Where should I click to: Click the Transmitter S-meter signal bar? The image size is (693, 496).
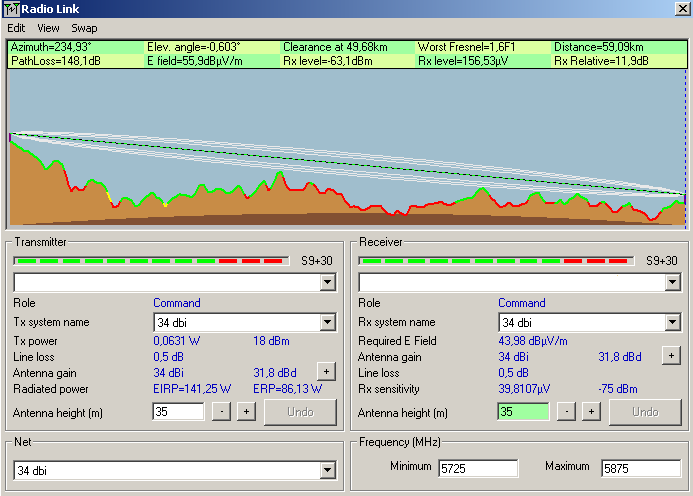(150, 260)
